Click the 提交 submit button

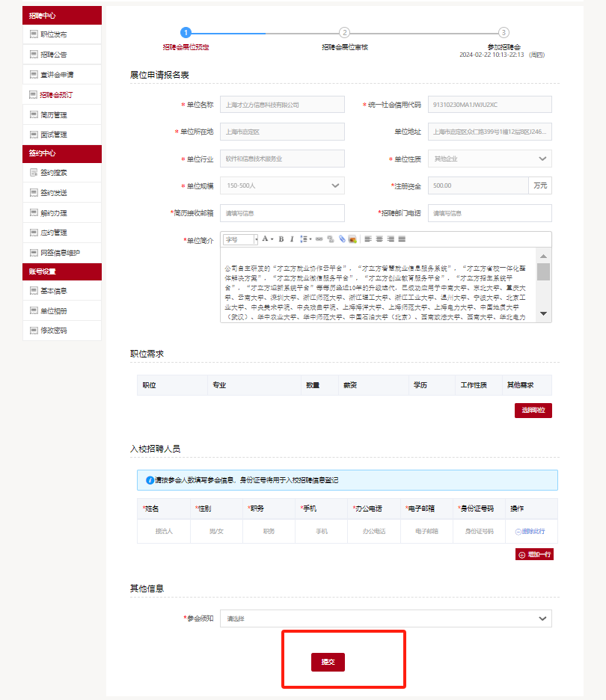click(328, 663)
